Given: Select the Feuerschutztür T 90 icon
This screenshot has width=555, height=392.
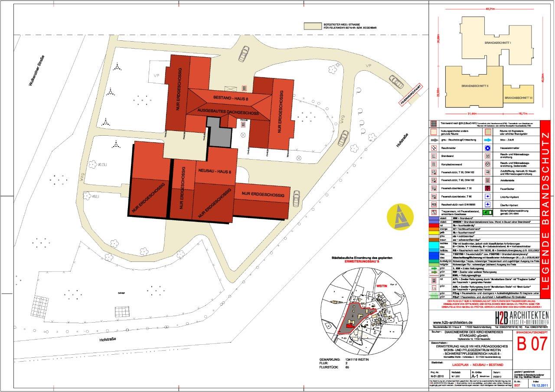Looking at the screenshot, I should (x=434, y=180).
